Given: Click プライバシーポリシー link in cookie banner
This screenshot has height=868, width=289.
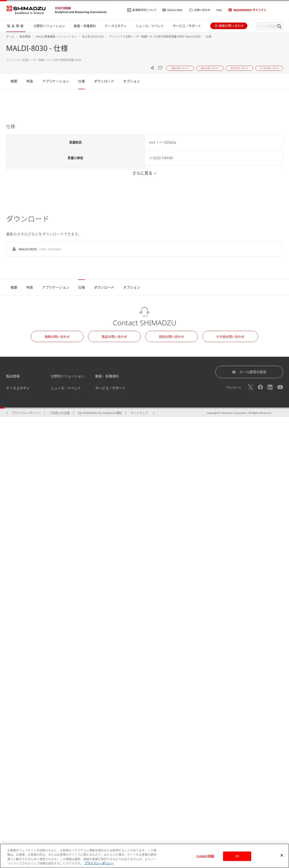Looking at the screenshot, I should 99,863.
